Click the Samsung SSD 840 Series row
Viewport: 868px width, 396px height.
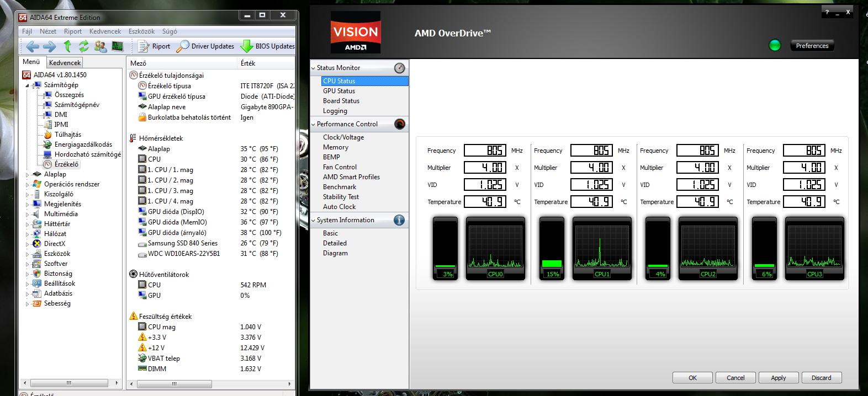tap(210, 243)
